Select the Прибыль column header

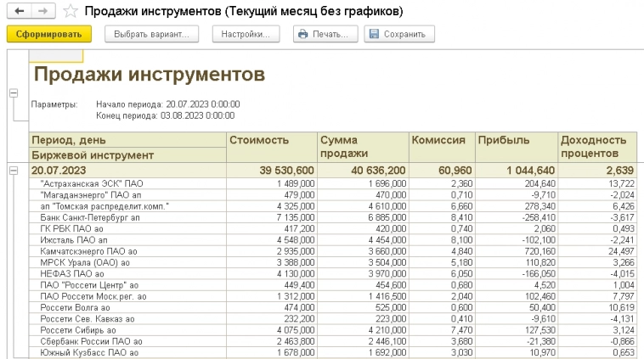517,147
